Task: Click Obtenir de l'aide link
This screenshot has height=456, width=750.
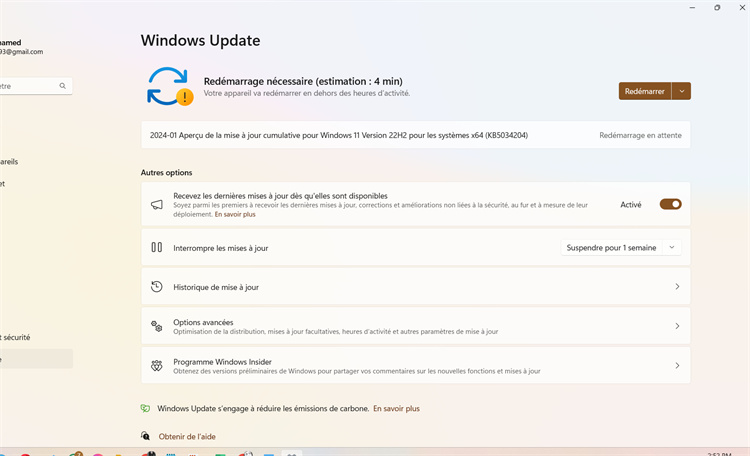Action: [187, 436]
